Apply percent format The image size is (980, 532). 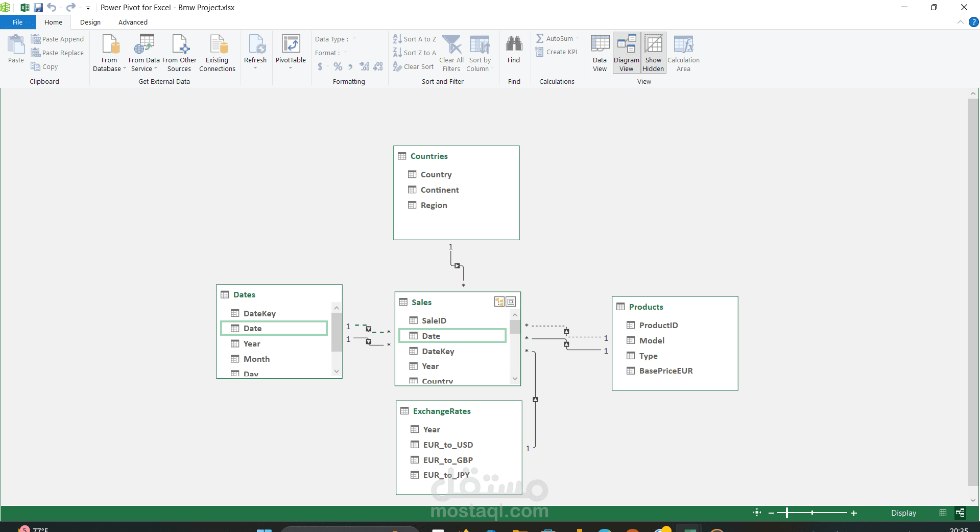(338, 66)
